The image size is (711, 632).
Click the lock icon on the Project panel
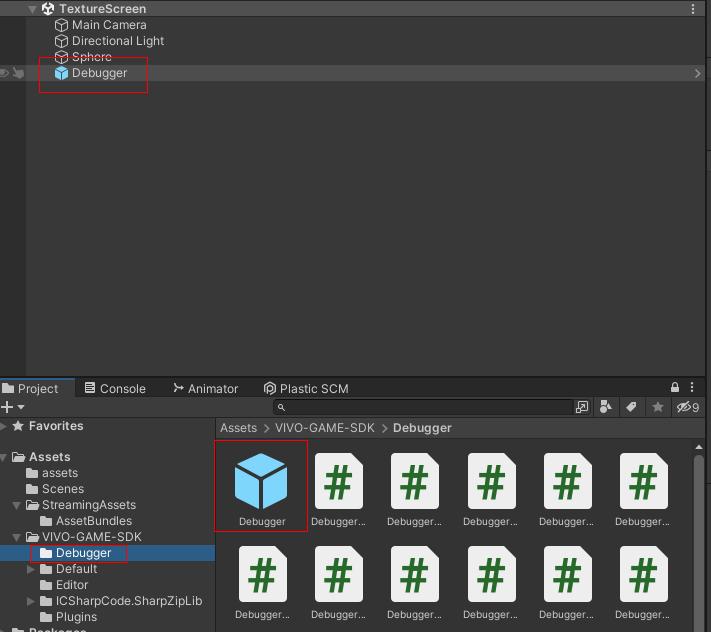point(675,388)
